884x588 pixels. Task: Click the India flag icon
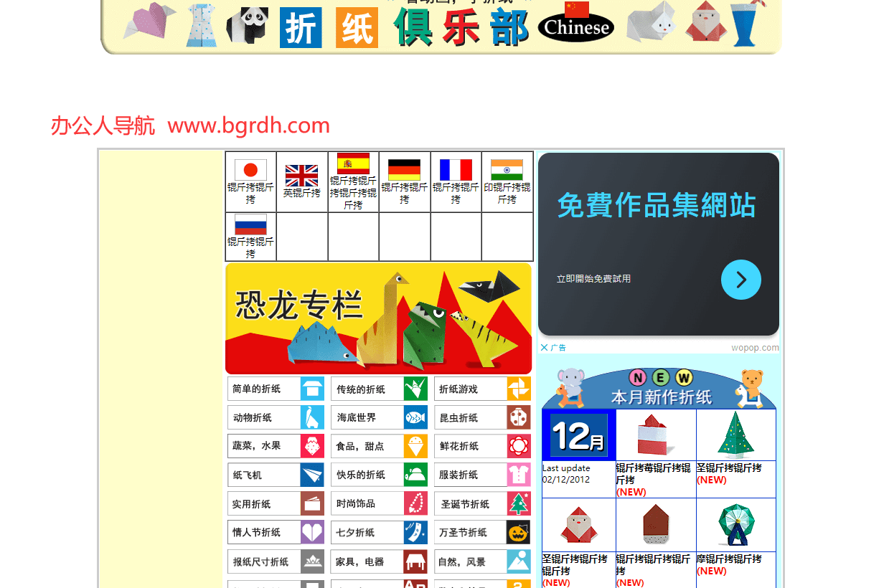pos(507,170)
